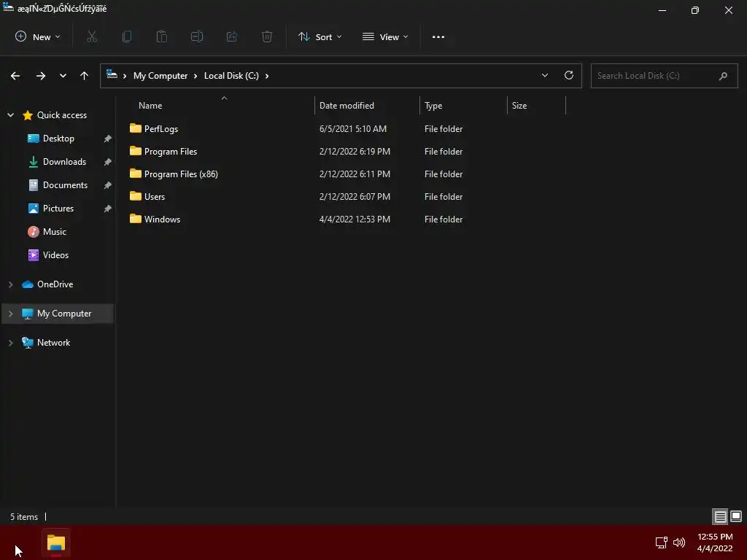
Task: Select the Program Files (x86) folder
Action: (181, 174)
